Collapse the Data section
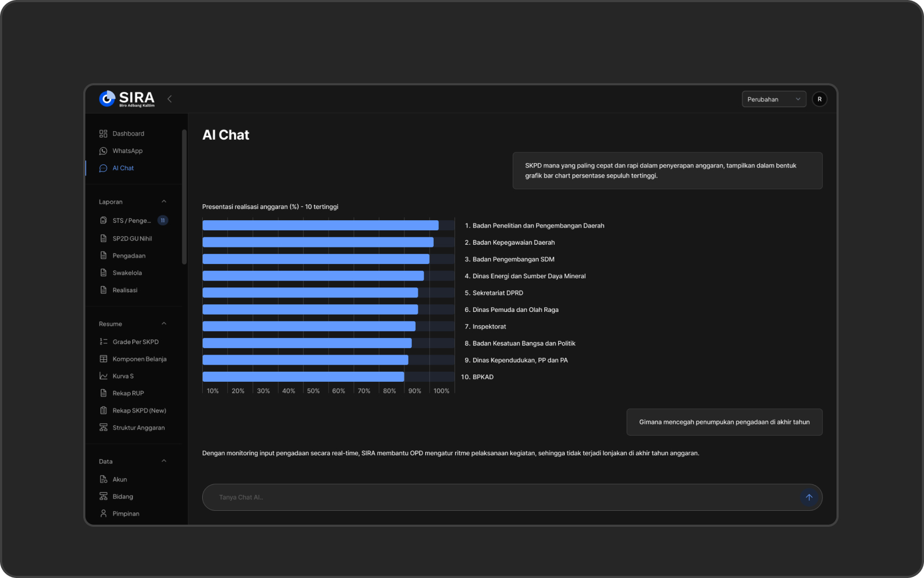This screenshot has width=924, height=578. (x=164, y=461)
